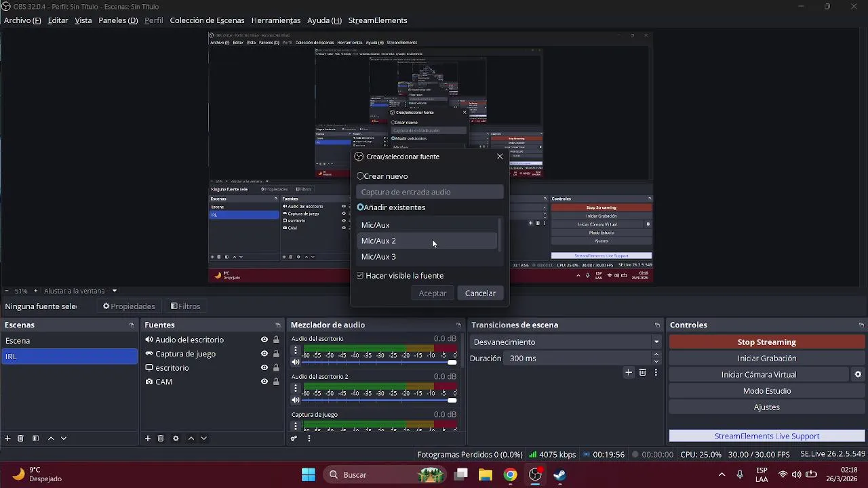Open the Editar menu
The image size is (868, 488).
58,20
